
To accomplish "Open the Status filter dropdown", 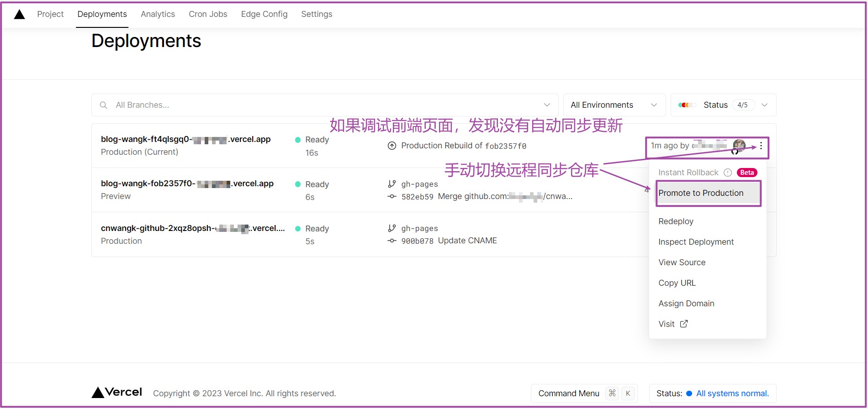I will coord(723,105).
